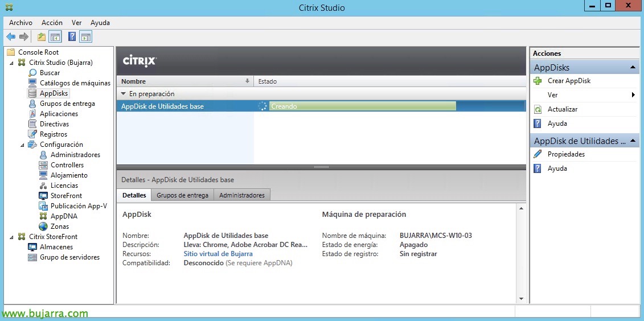Click the Publicación App-V icon
This screenshot has height=321, width=644.
pyautogui.click(x=43, y=206)
